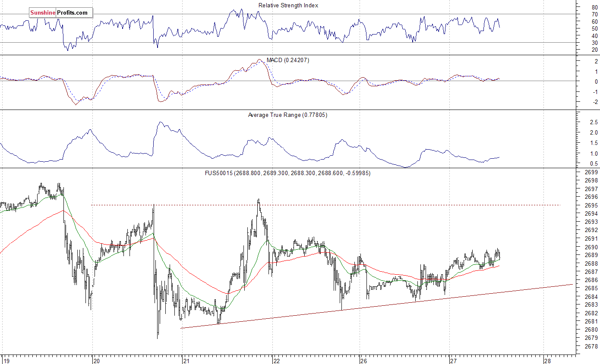Viewport: 600px width, 364px height.
Task: Click the 2695 price axis label
Action: [591, 205]
